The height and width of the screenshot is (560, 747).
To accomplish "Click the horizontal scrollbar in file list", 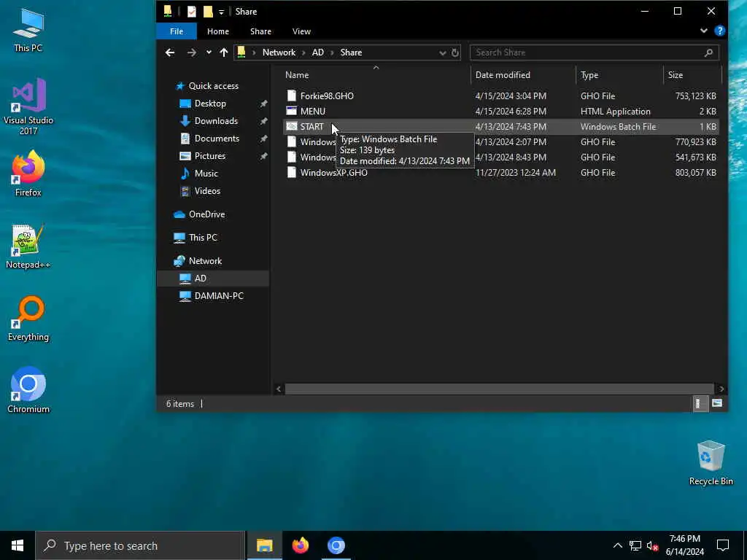I will [499, 389].
